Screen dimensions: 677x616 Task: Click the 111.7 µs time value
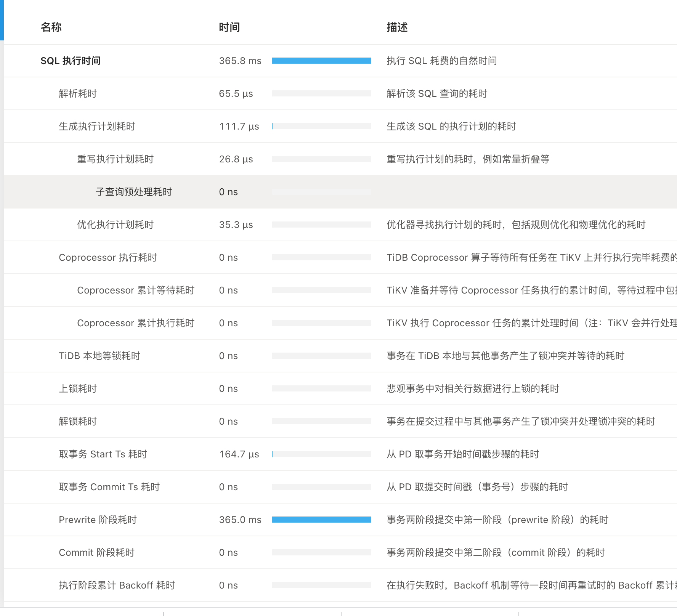(239, 127)
